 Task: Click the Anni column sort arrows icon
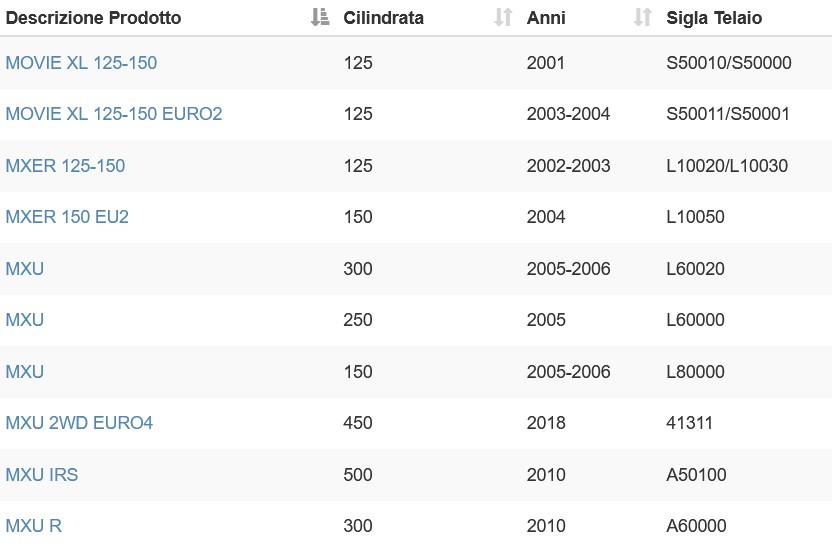click(643, 18)
